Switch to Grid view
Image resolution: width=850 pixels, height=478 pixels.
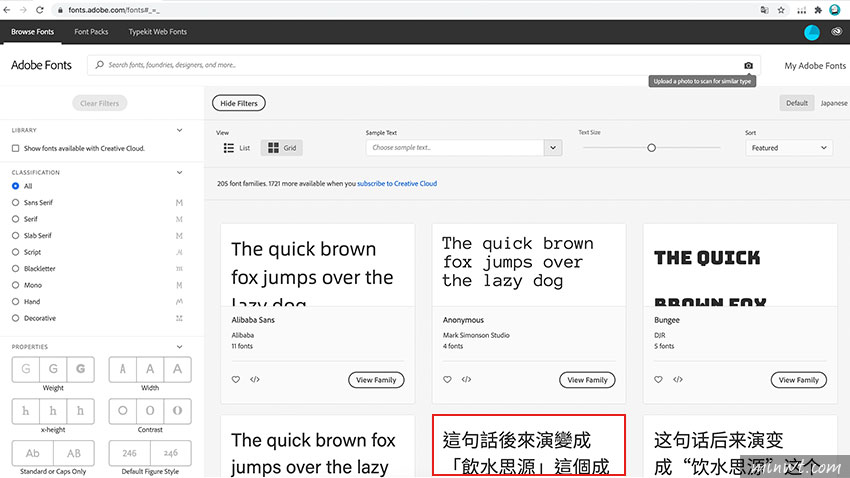[x=282, y=148]
